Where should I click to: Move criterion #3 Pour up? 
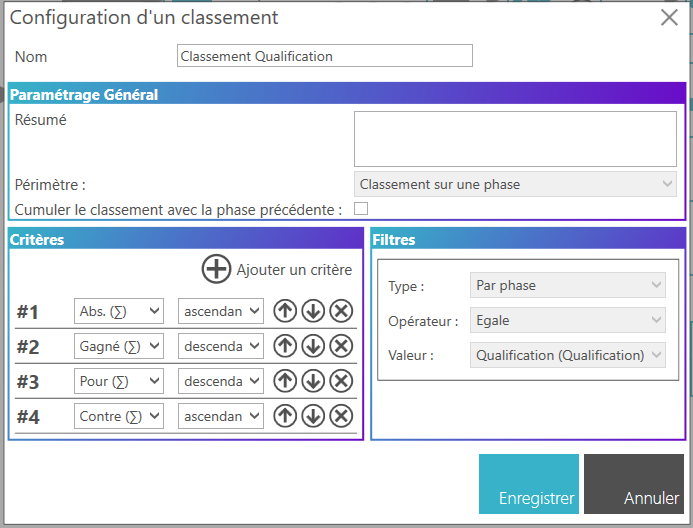[285, 381]
